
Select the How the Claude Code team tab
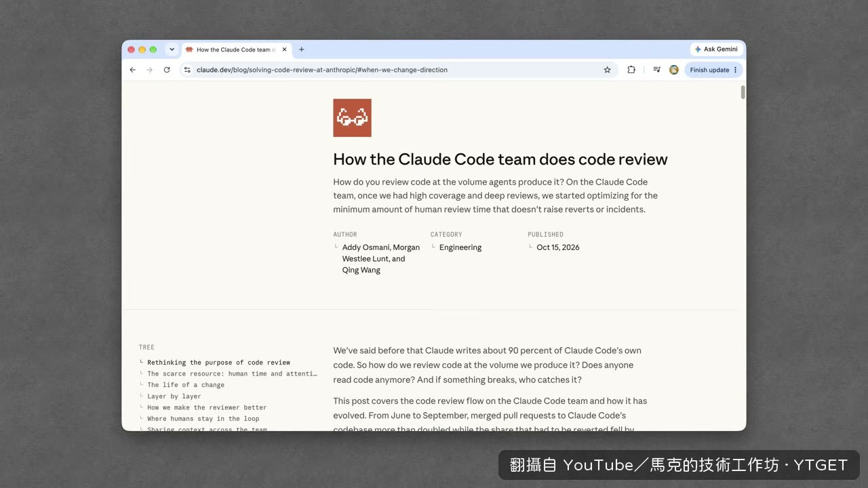coord(236,49)
